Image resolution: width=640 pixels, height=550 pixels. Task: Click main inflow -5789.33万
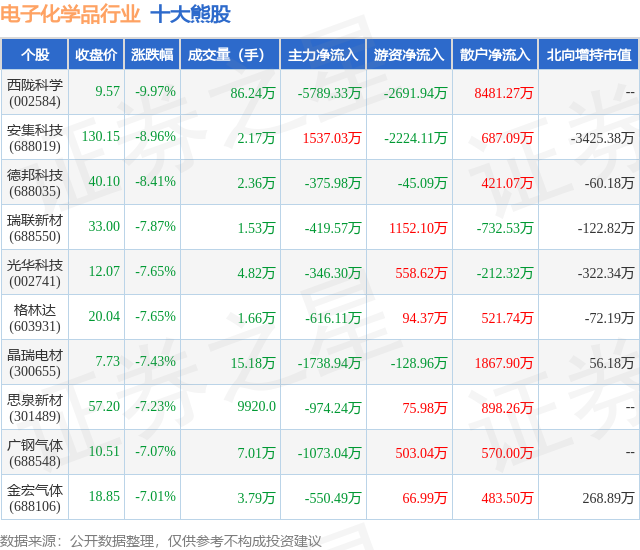[329, 93]
